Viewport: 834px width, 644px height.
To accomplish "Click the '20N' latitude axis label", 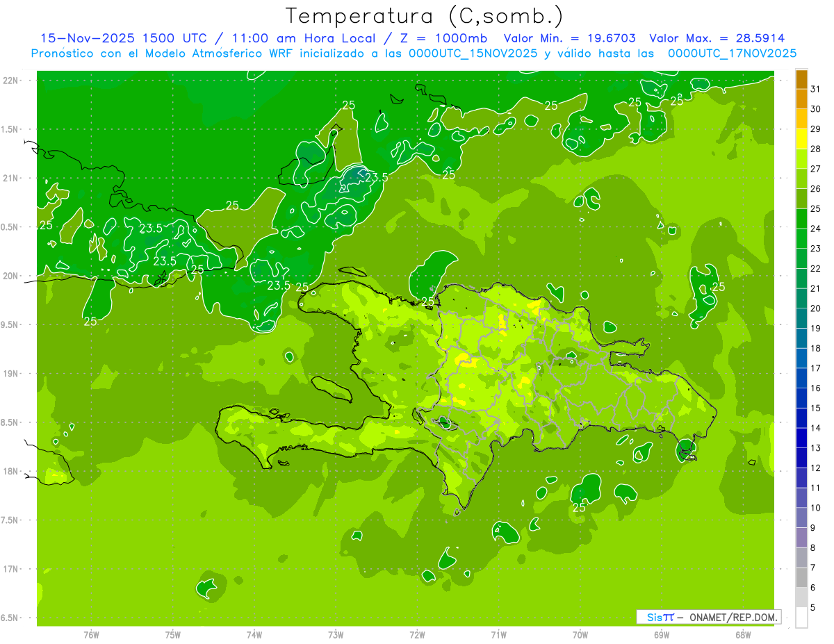I will click(10, 276).
